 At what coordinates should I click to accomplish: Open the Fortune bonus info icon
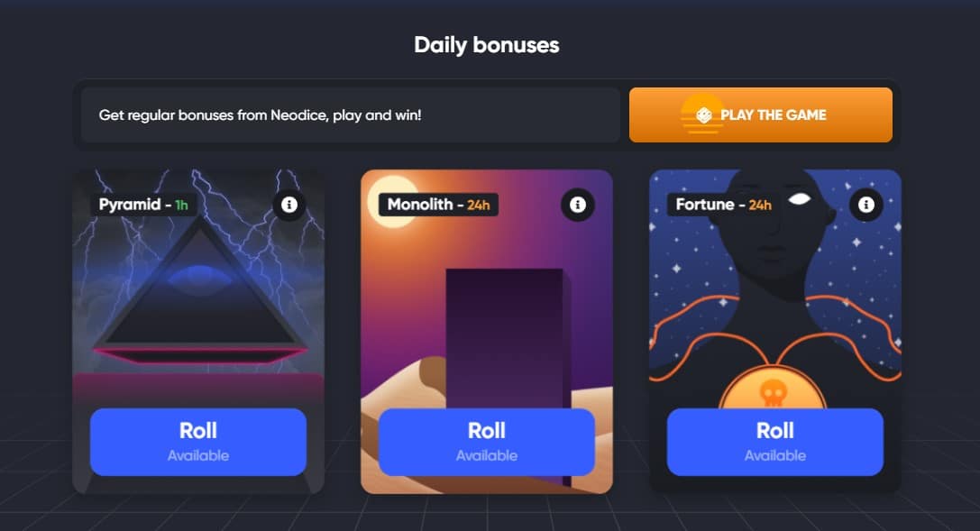[x=866, y=205]
